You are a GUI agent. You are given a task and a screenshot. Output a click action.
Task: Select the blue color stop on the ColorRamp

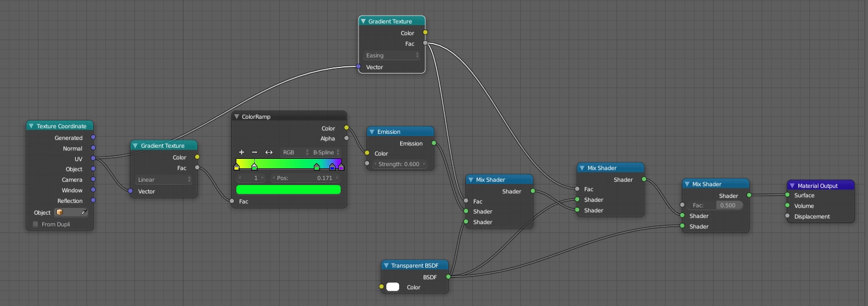(x=332, y=167)
